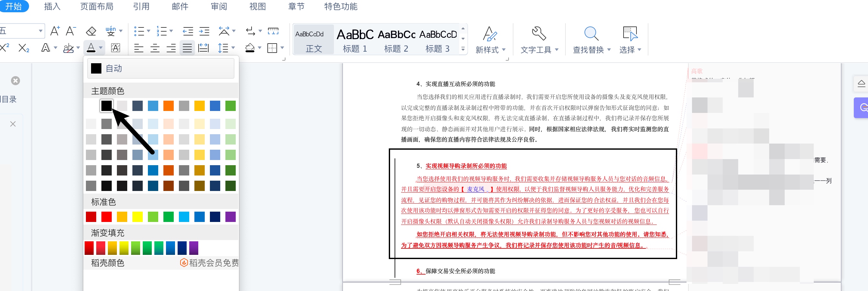Image resolution: width=868 pixels, height=291 pixels.
Task: Apply subscript formatting
Action: (24, 48)
